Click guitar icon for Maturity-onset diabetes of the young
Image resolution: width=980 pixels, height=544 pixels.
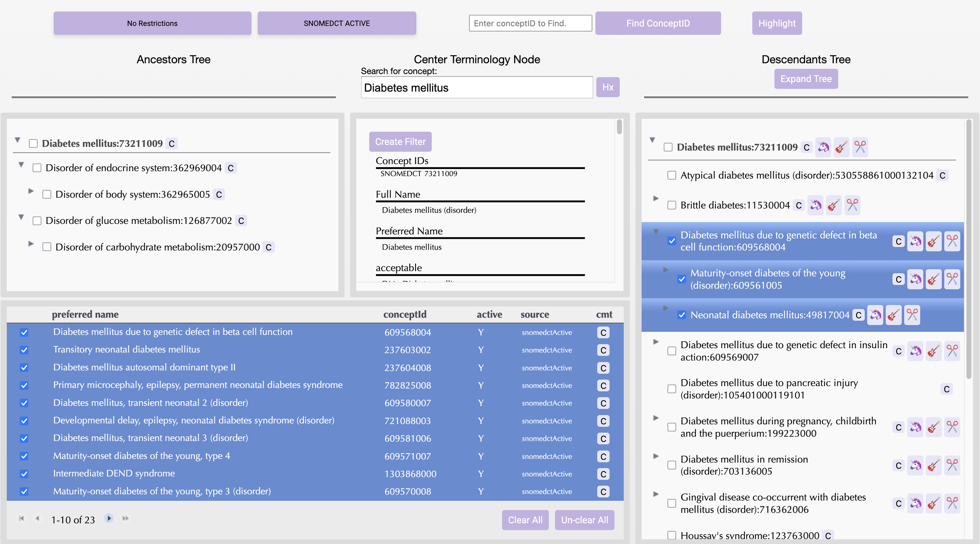coord(934,279)
